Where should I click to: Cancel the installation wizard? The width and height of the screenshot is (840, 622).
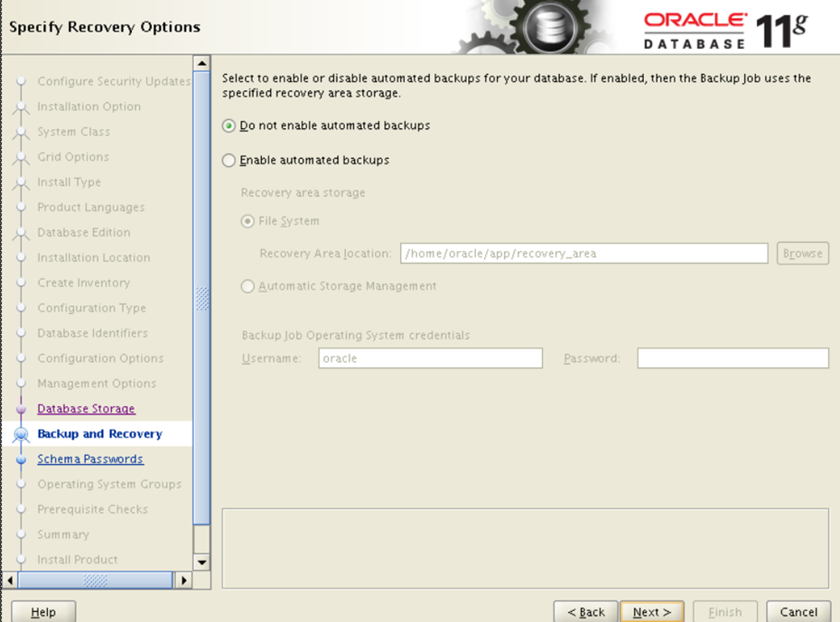pos(798,612)
